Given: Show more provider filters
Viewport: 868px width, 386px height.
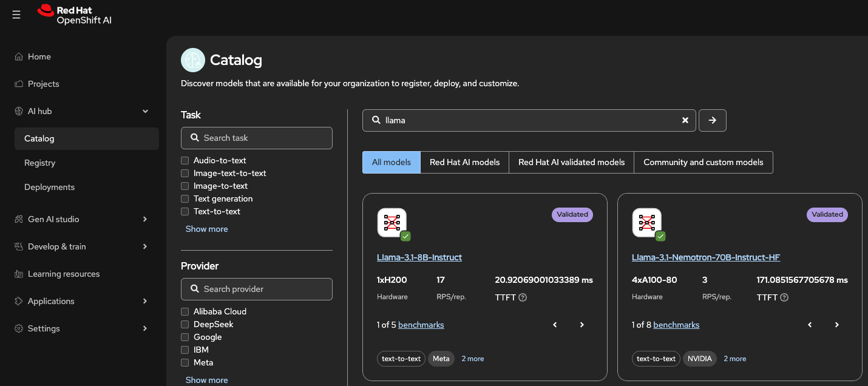Looking at the screenshot, I should point(207,380).
